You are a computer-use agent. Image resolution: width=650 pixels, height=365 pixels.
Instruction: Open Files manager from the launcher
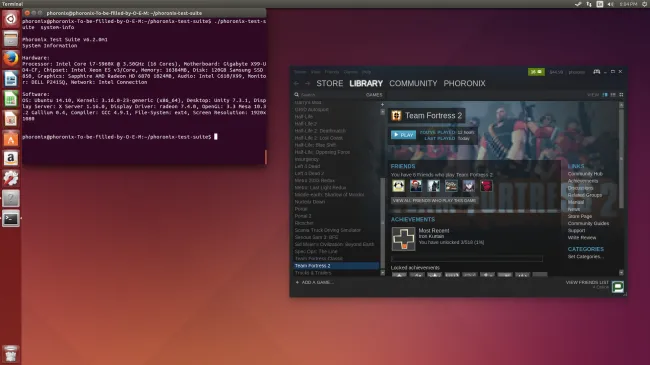(11, 39)
